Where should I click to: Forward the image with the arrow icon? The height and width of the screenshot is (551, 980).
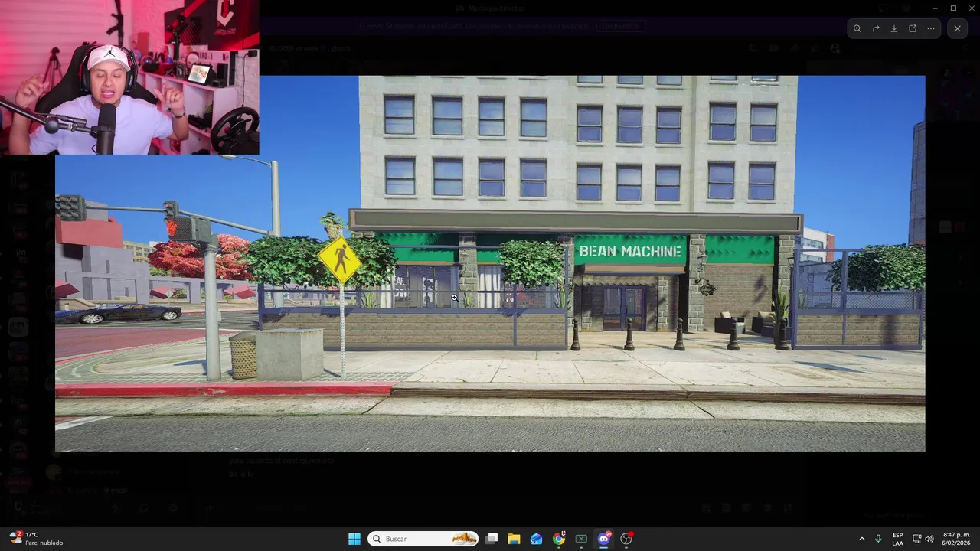pyautogui.click(x=876, y=28)
